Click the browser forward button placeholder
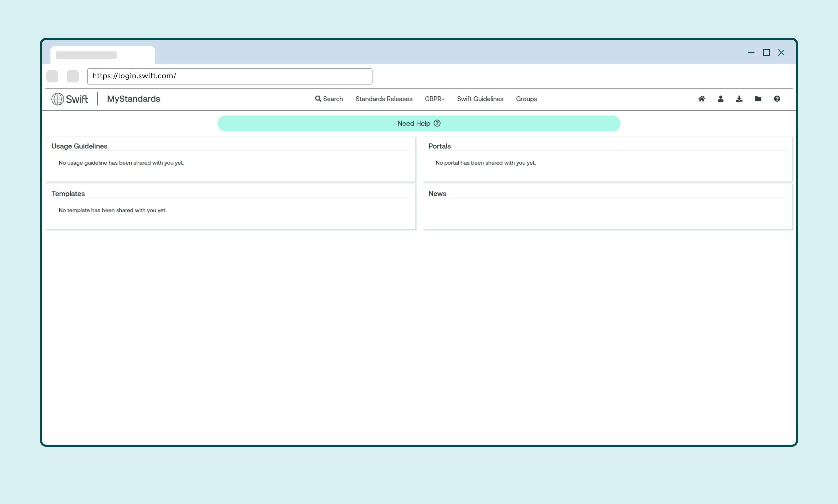Screen dimensions: 838x504 pyautogui.click(x=73, y=76)
